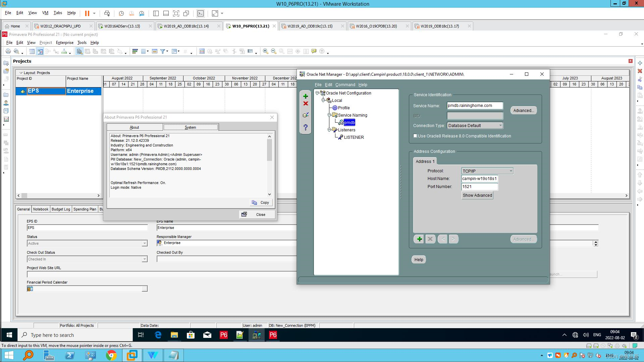644x362 pixels.
Task: Click Copy button in About dialog
Action: point(261,202)
